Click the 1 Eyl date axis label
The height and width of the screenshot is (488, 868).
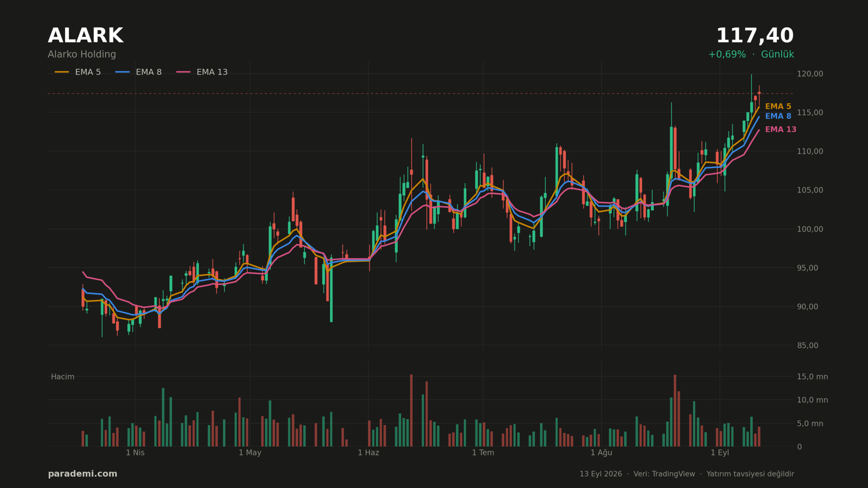tap(720, 453)
